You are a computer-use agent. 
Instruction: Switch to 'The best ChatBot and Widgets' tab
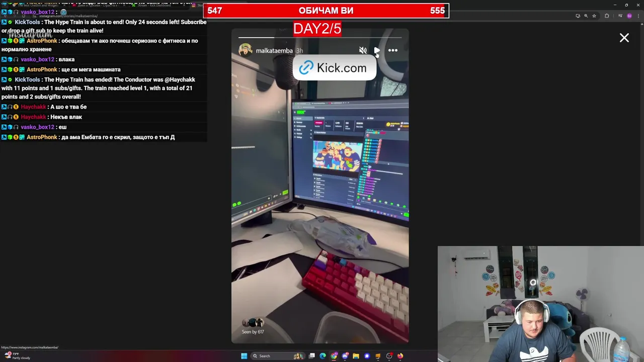[x=38, y=5]
